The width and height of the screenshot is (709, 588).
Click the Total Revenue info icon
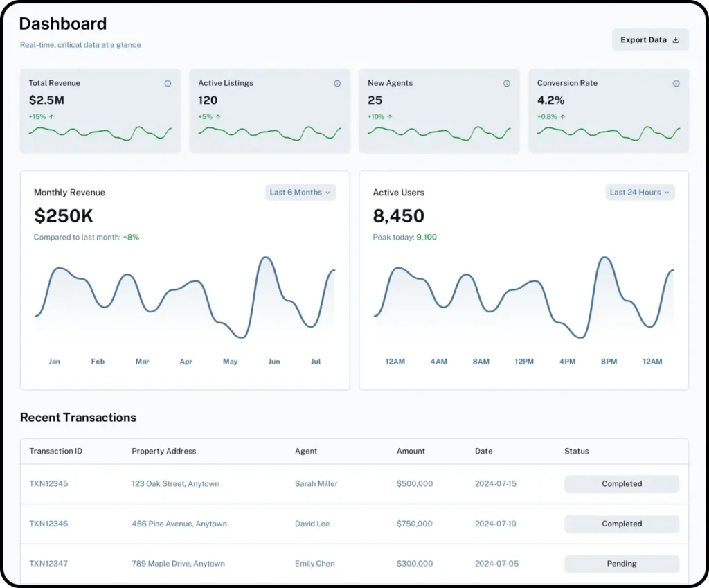168,83
